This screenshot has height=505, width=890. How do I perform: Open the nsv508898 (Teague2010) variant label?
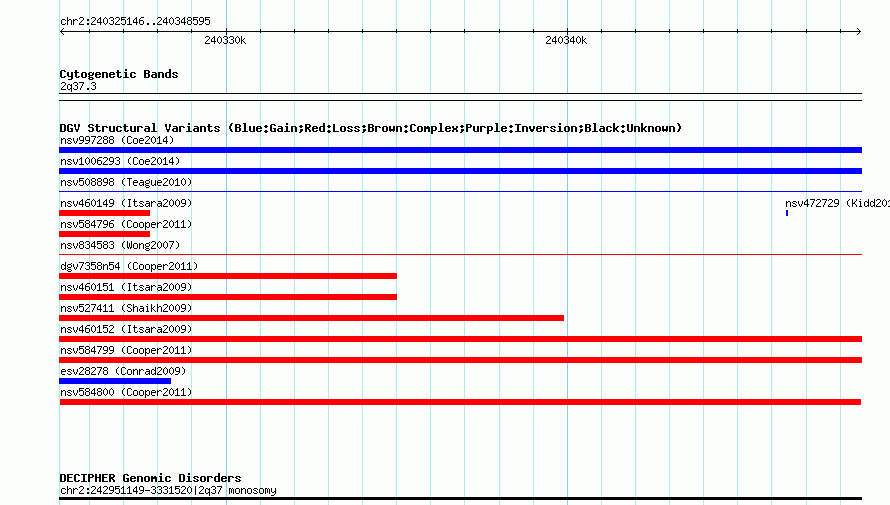[x=126, y=182]
